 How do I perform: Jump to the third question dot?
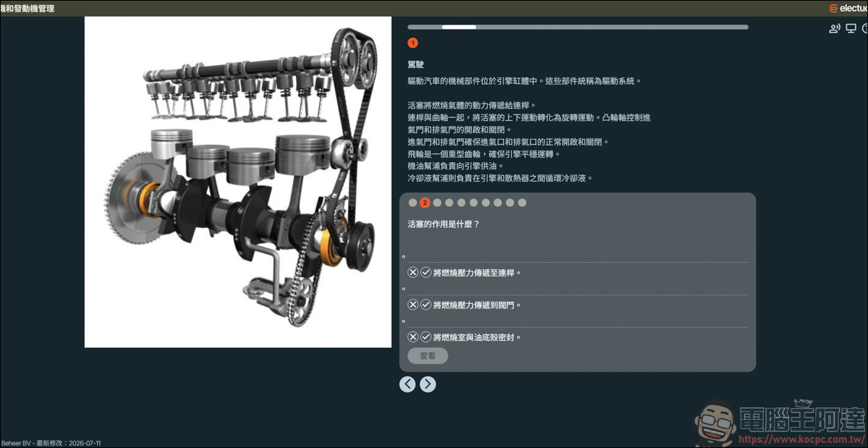[437, 203]
